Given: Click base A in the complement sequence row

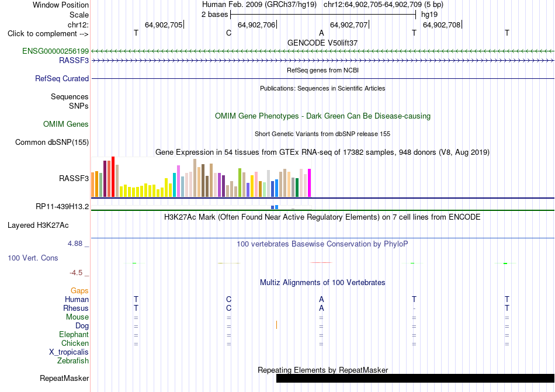Looking at the screenshot, I should (321, 33).
